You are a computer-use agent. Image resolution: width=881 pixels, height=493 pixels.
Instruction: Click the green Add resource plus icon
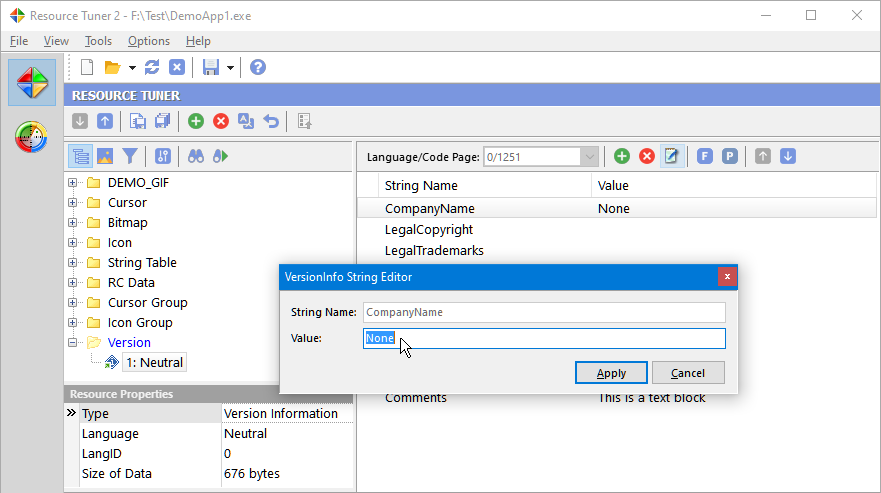tap(196, 121)
